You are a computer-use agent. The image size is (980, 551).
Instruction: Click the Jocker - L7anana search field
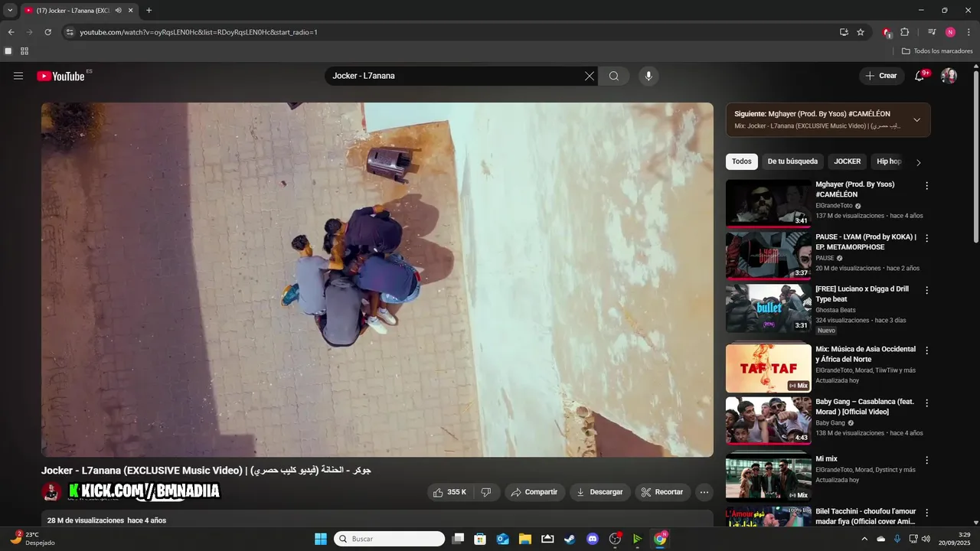456,76
